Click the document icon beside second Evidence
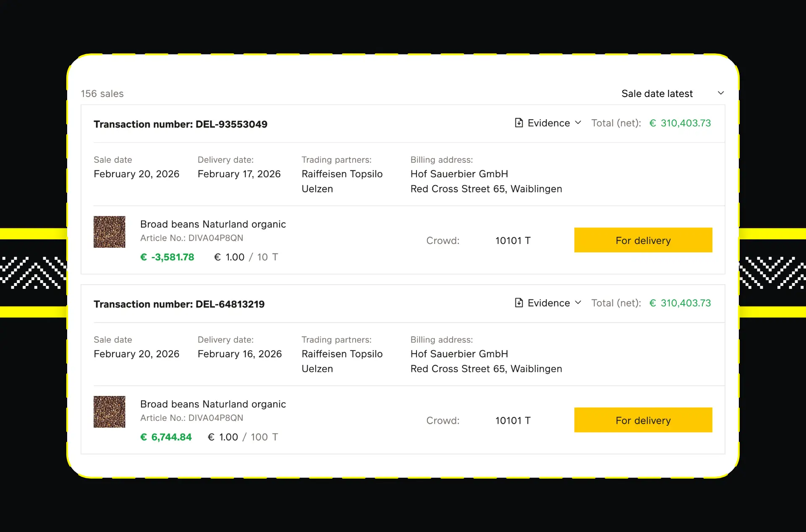The image size is (806, 532). (519, 303)
